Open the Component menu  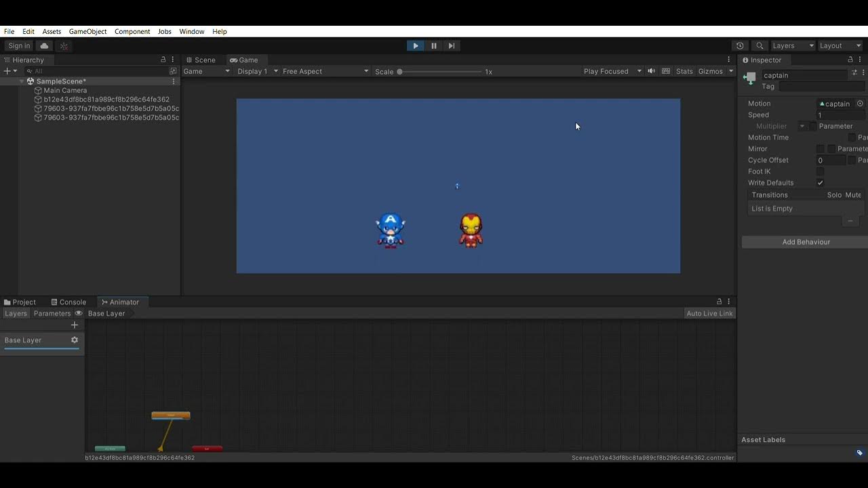(x=132, y=31)
